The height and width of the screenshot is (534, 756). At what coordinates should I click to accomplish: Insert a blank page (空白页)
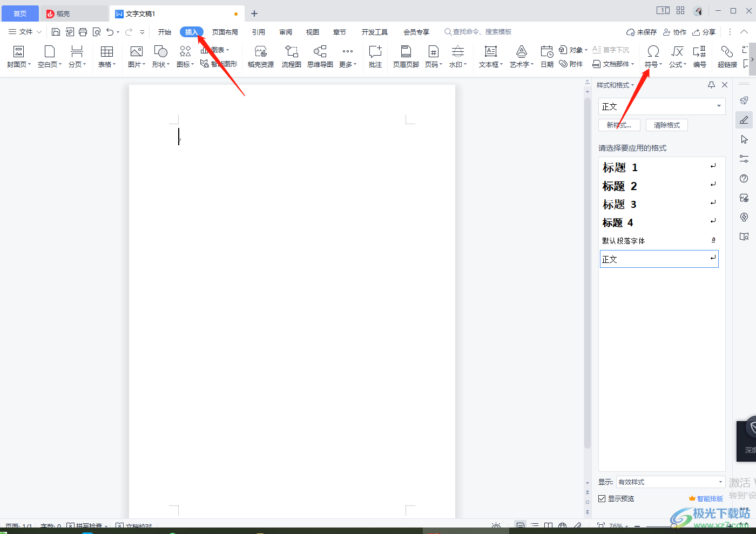pyautogui.click(x=49, y=57)
